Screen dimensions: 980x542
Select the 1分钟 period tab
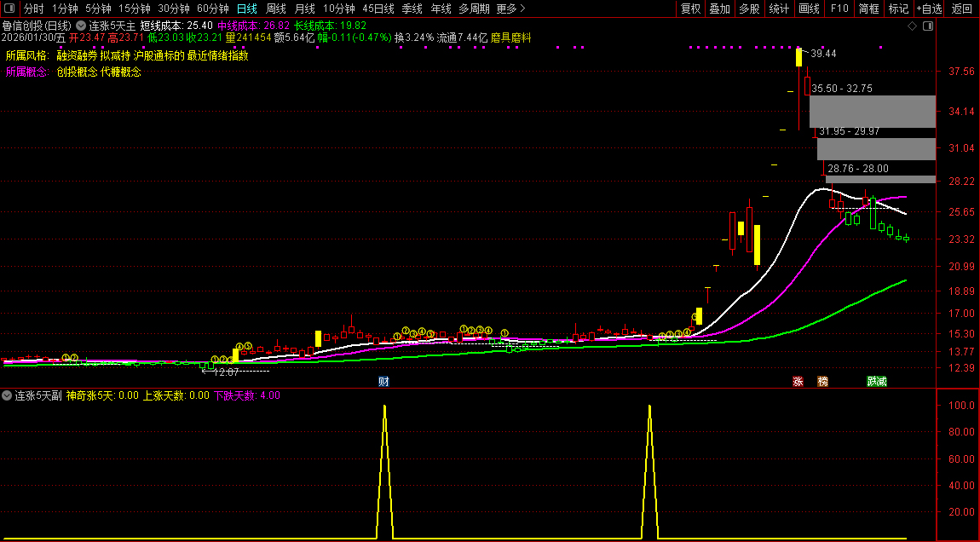click(65, 9)
